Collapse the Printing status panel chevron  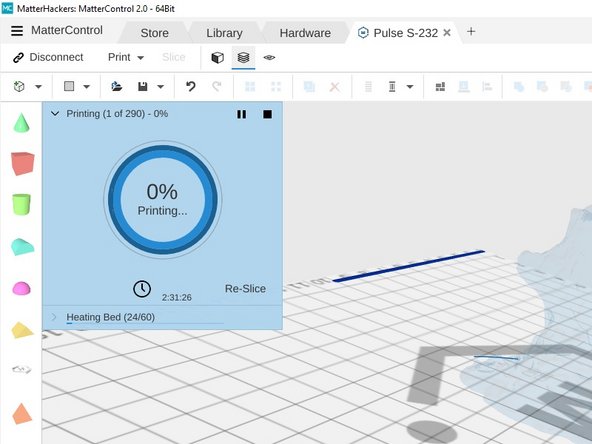point(55,113)
